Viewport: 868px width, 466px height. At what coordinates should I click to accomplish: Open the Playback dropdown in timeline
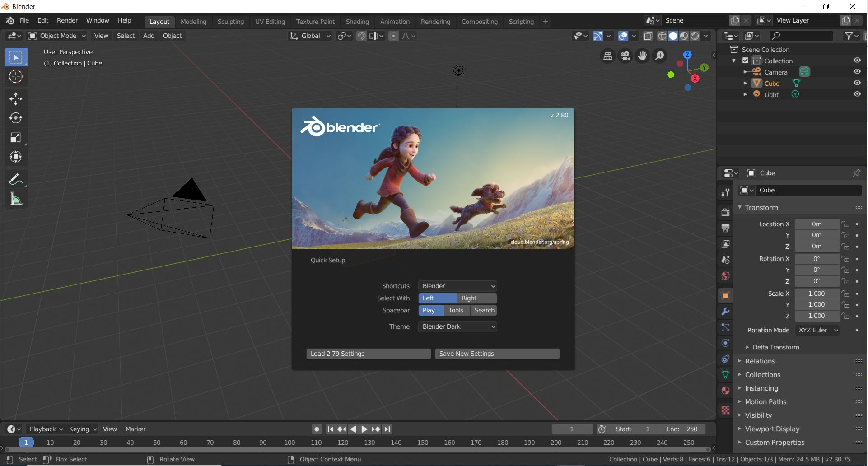(46, 429)
